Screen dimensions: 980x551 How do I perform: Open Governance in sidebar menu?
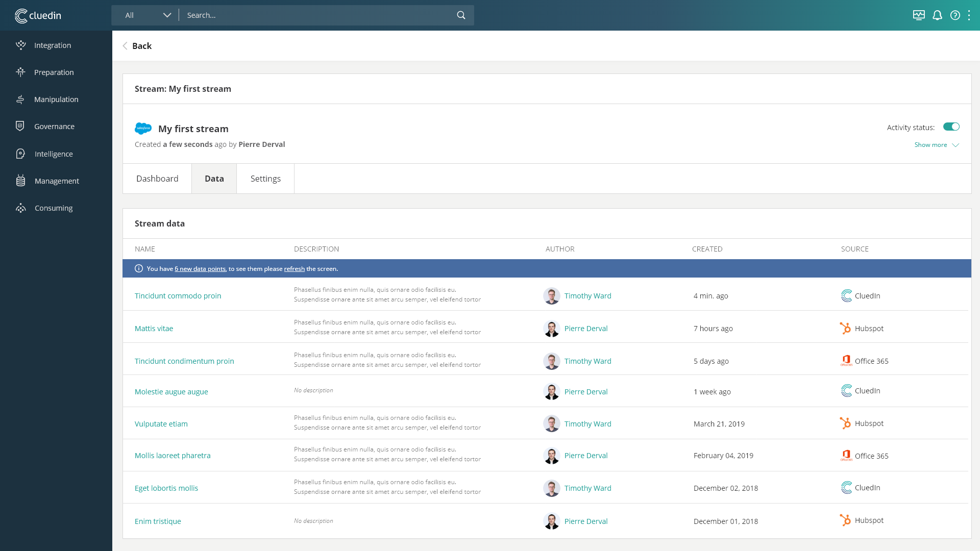coord(54,126)
